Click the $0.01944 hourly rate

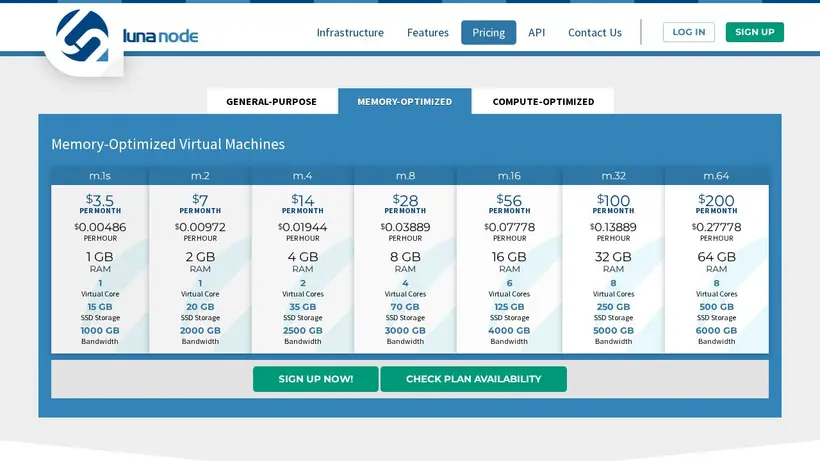click(x=303, y=227)
